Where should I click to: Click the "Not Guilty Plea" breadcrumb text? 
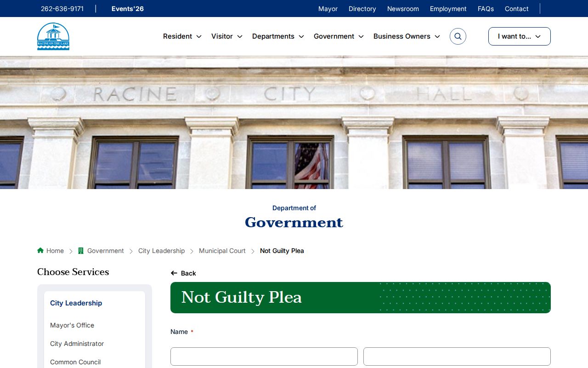pos(282,251)
